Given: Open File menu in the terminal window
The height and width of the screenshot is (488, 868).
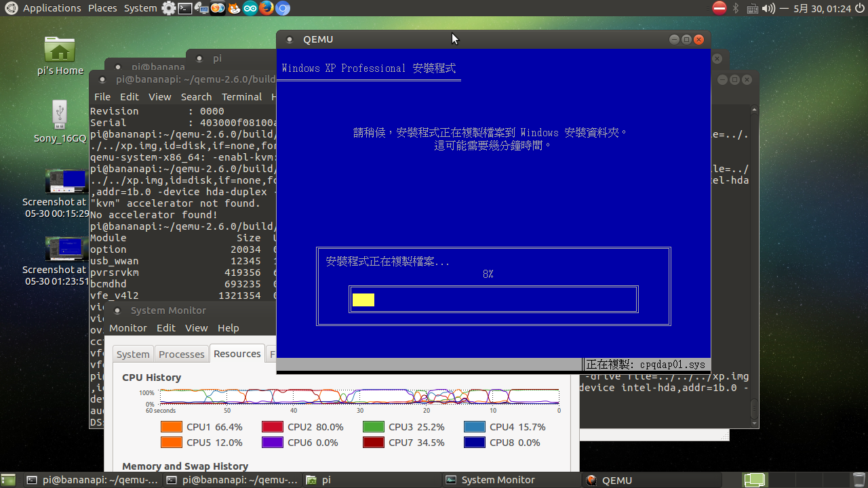Looking at the screenshot, I should click(102, 97).
